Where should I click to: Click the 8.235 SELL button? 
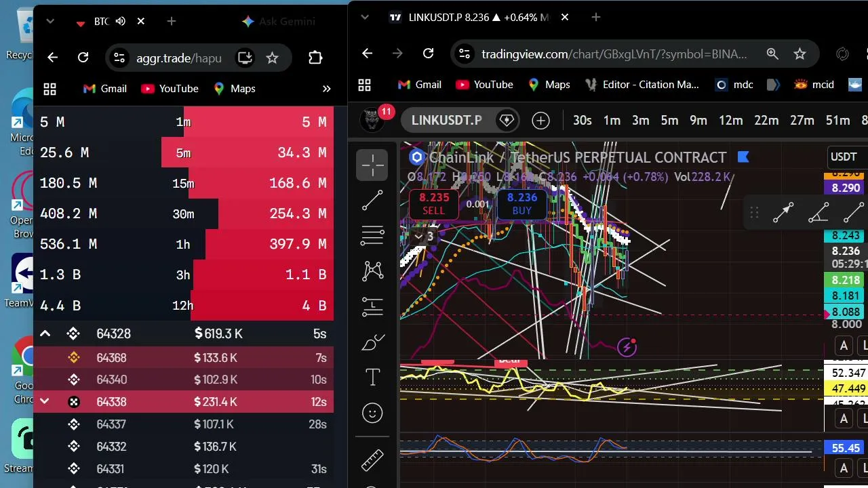click(x=434, y=204)
